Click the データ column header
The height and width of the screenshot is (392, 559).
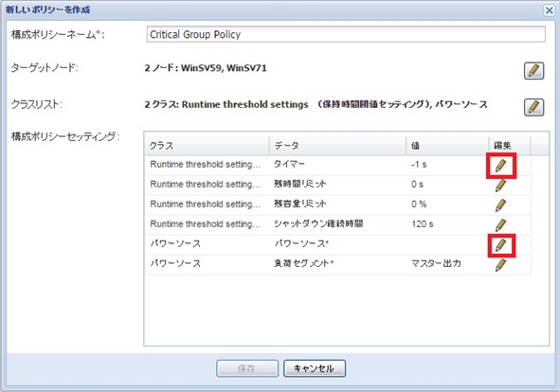[x=337, y=146]
